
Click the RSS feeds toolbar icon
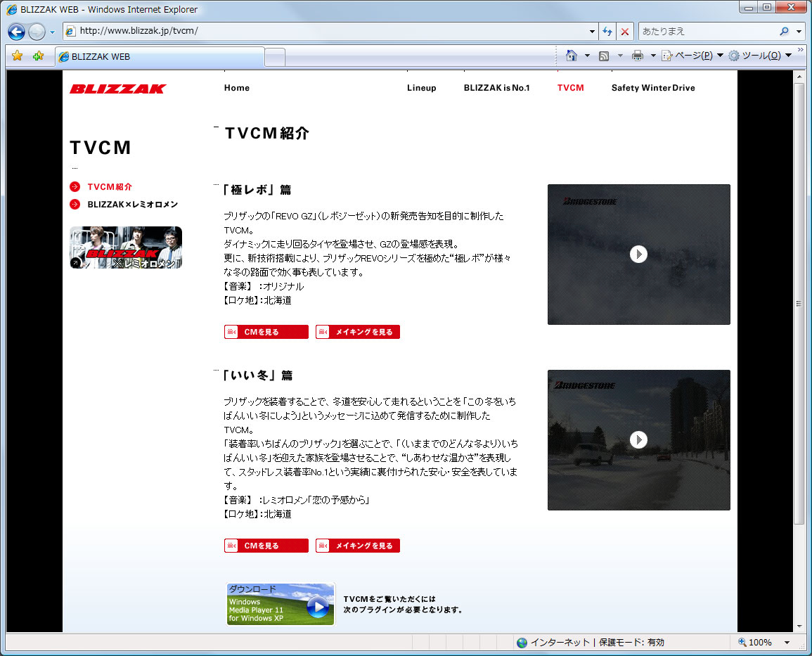coord(604,56)
